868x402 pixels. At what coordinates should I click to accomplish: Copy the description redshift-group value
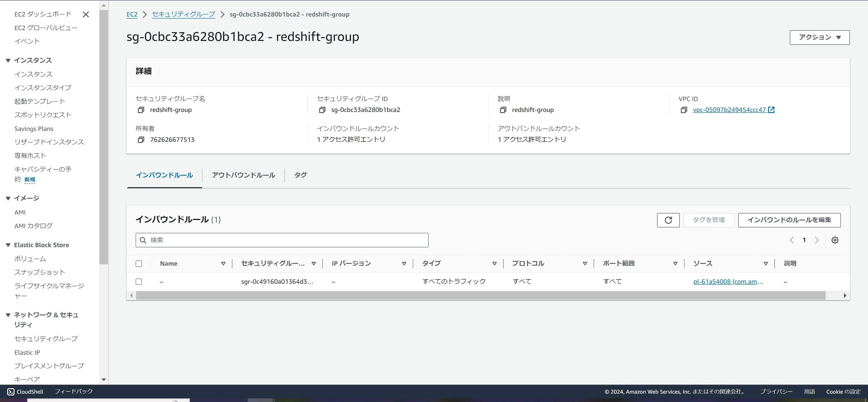pos(503,110)
